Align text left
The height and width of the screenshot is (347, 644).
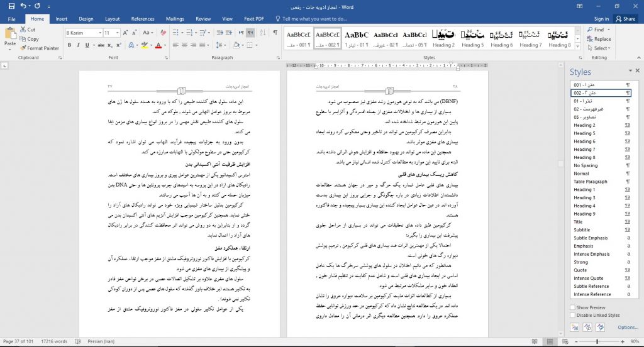(x=175, y=45)
